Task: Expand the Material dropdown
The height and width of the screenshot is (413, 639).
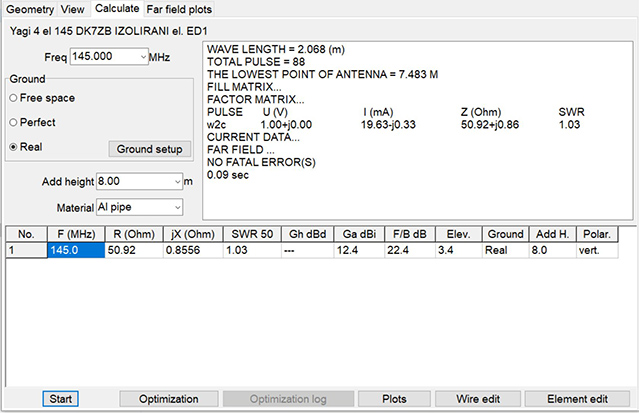Action: pos(177,207)
